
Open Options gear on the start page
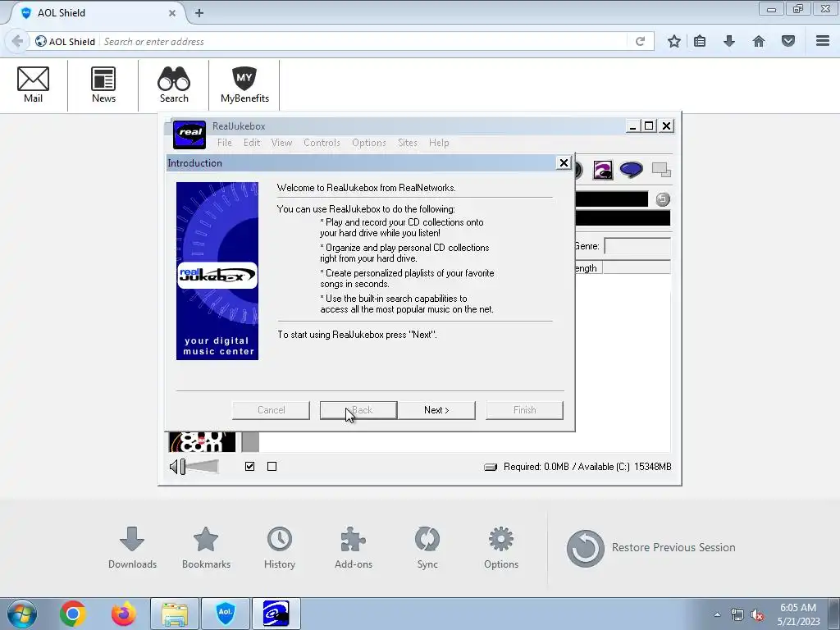(501, 547)
